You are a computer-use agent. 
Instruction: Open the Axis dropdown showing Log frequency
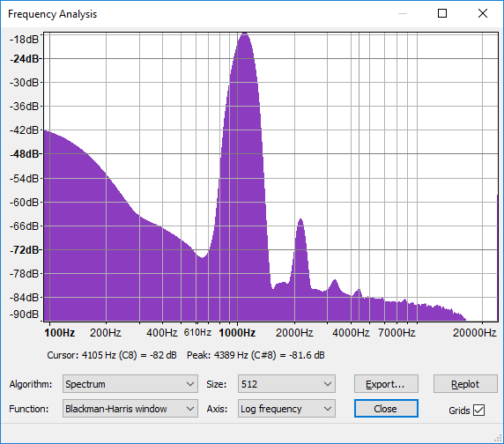click(x=286, y=409)
